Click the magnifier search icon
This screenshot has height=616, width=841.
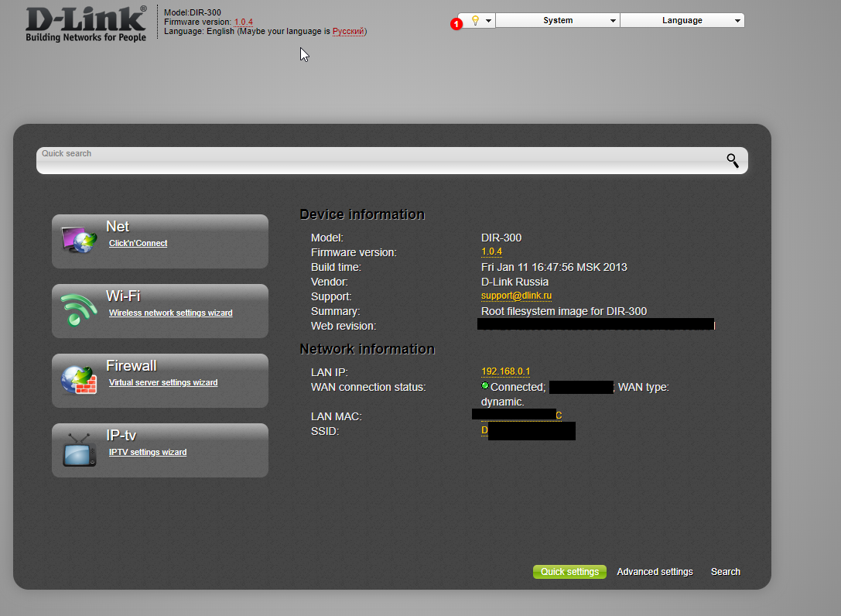pos(733,160)
